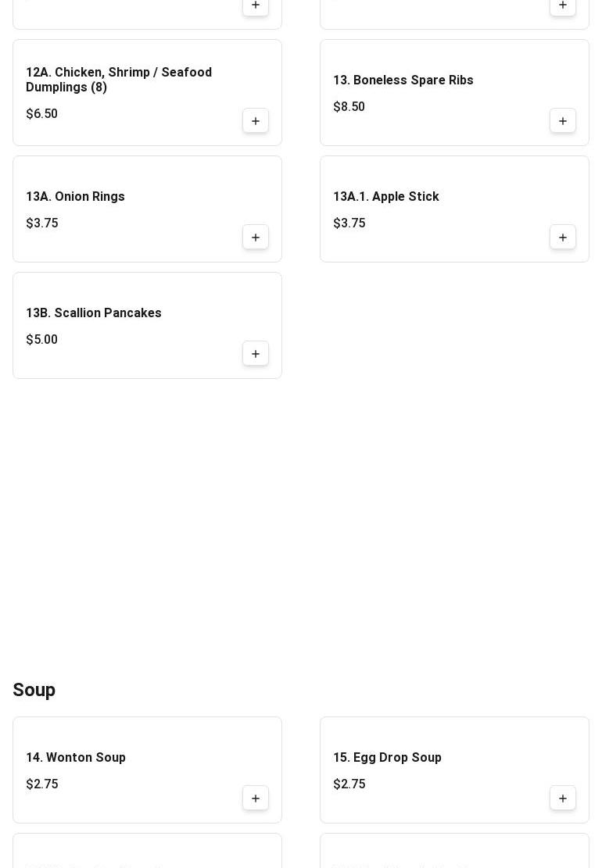This screenshot has height=868, width=602.
Task: Add Boneless Spare Ribs using plus icon
Action: point(563,121)
